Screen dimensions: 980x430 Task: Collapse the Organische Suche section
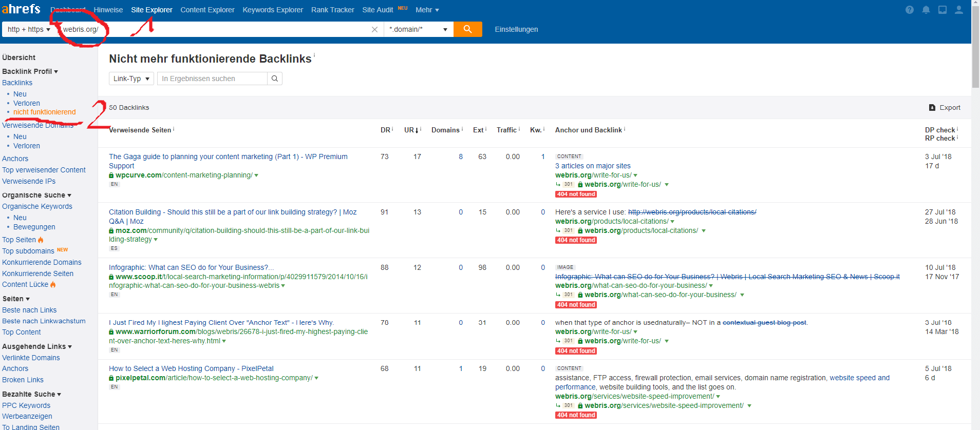pos(36,195)
